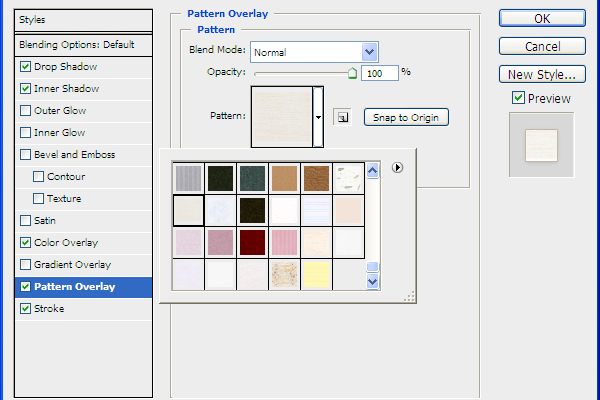Click the style preview thumbnail under Preview
Viewport: 600px width, 400px height.
[x=541, y=145]
